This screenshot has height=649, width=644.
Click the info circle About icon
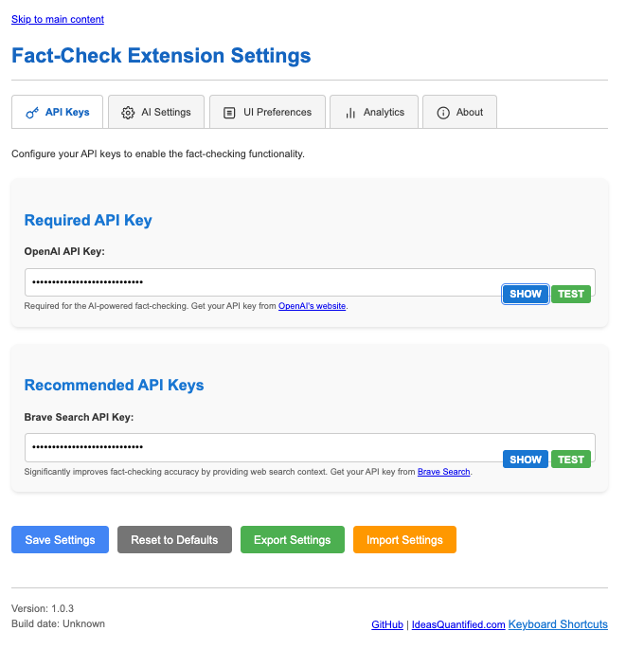[443, 113]
